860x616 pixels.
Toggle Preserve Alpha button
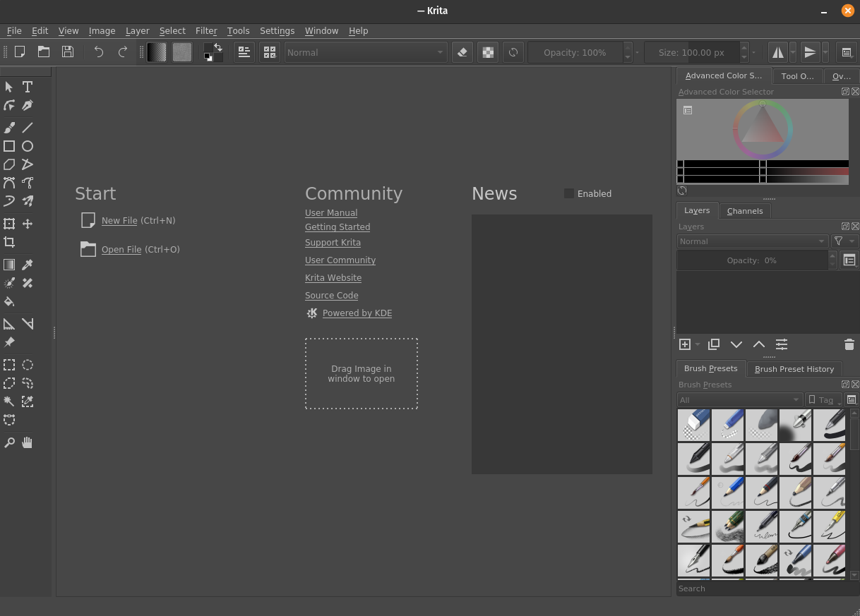pos(488,52)
